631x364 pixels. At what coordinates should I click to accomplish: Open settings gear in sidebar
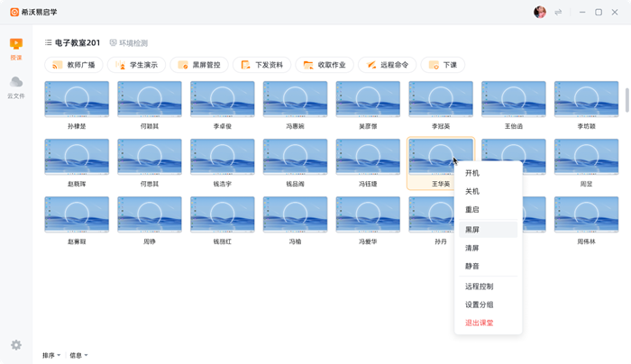tap(16, 345)
